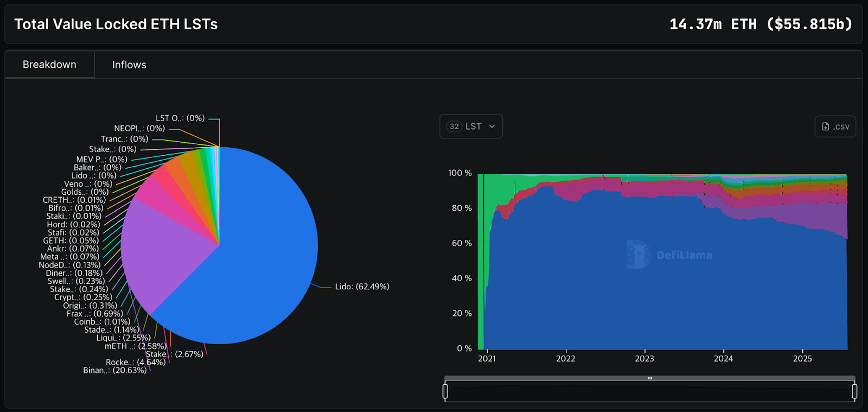Select the 'Liqui..: (2.55%)' label
868x412 pixels.
[124, 338]
